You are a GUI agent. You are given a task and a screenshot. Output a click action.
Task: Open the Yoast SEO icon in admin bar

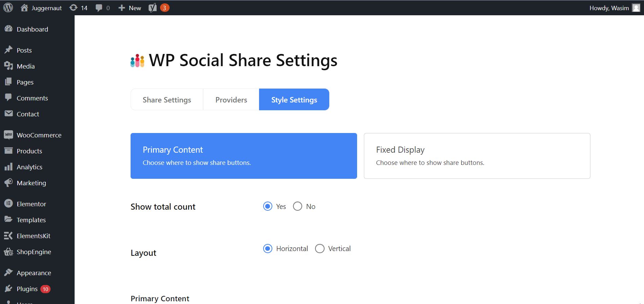coord(153,8)
